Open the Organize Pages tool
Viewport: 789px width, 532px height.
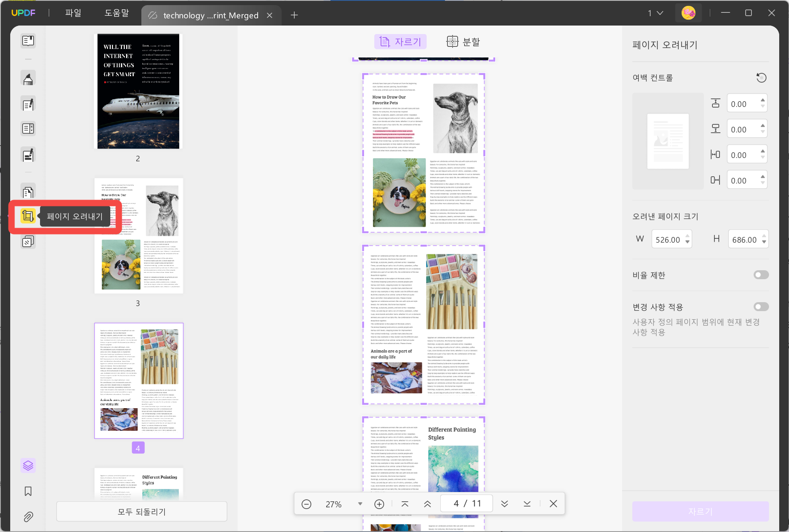pyautogui.click(x=28, y=192)
